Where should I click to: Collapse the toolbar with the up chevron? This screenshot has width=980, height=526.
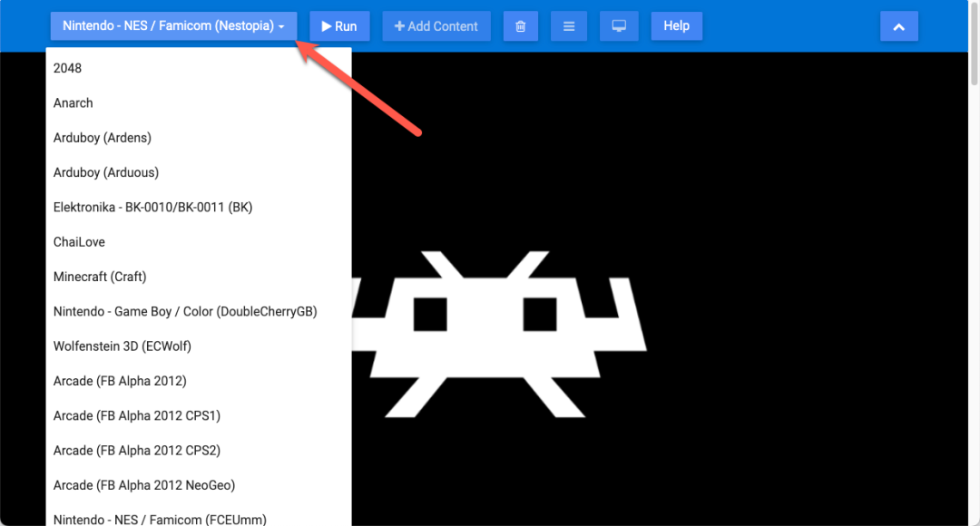click(x=898, y=26)
